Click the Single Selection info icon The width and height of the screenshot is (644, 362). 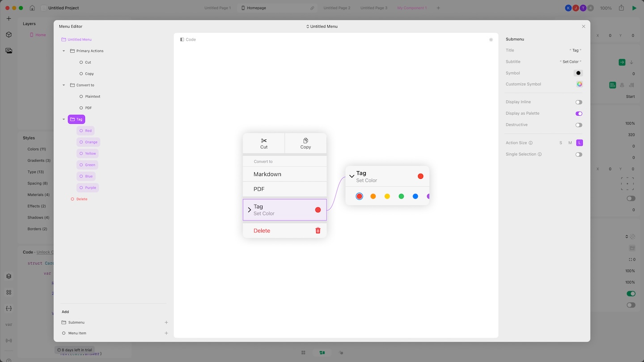click(540, 154)
